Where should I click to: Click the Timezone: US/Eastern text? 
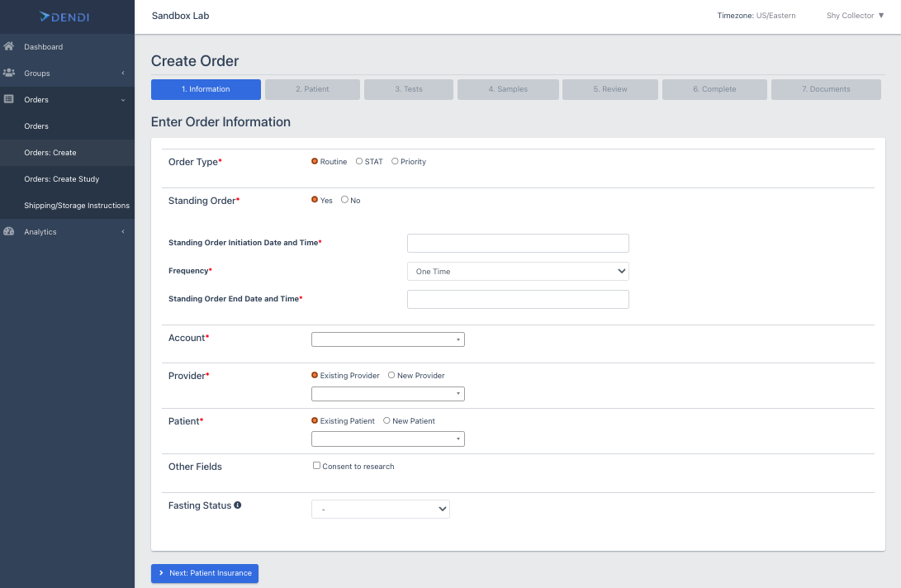pyautogui.click(x=756, y=16)
